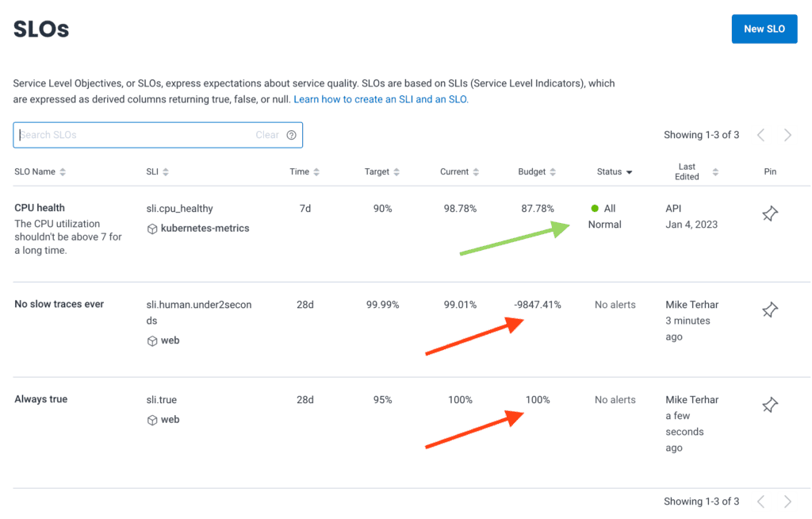Sort by SLO Name column
This screenshot has width=812, height=519.
[40, 172]
